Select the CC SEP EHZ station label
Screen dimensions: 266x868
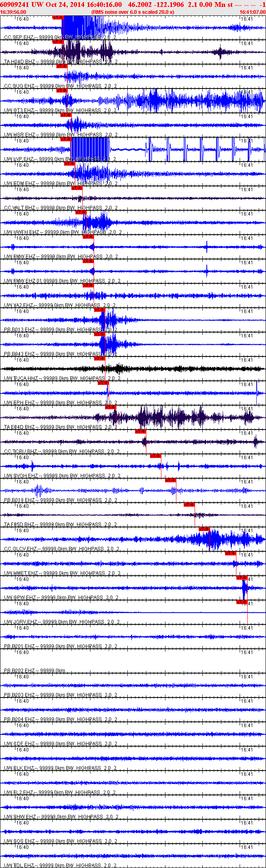pos(60,37)
